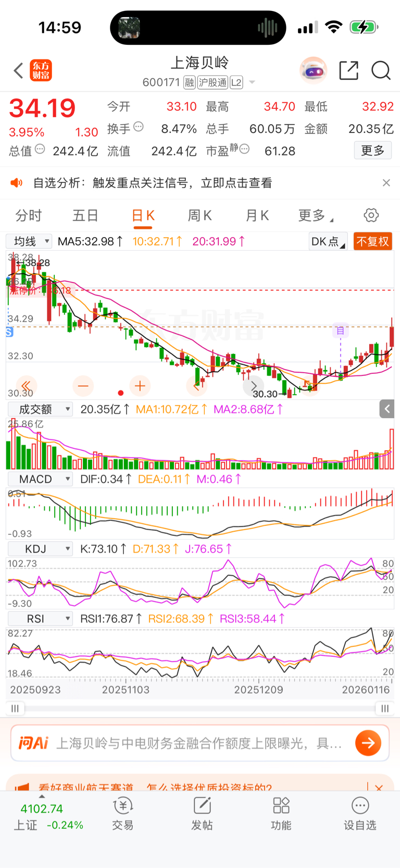Tap the info icon next to 市盈静
400x868 pixels.
click(x=244, y=150)
